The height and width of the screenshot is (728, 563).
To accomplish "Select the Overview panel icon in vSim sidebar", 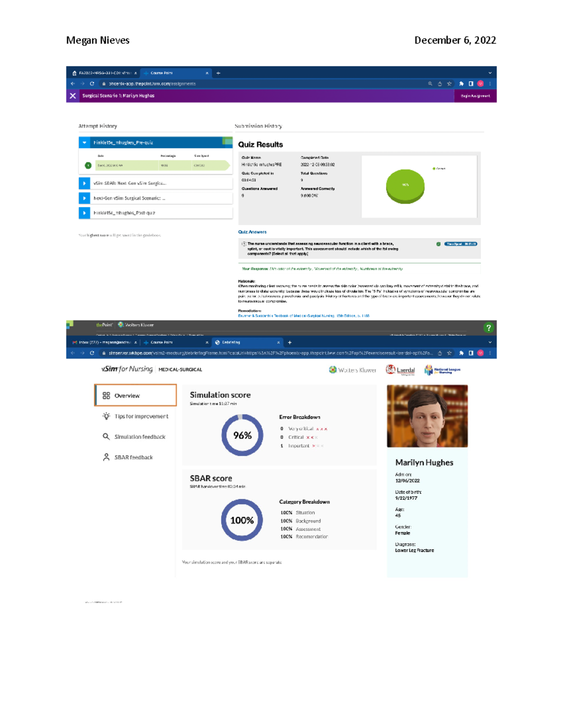I will tap(106, 395).
